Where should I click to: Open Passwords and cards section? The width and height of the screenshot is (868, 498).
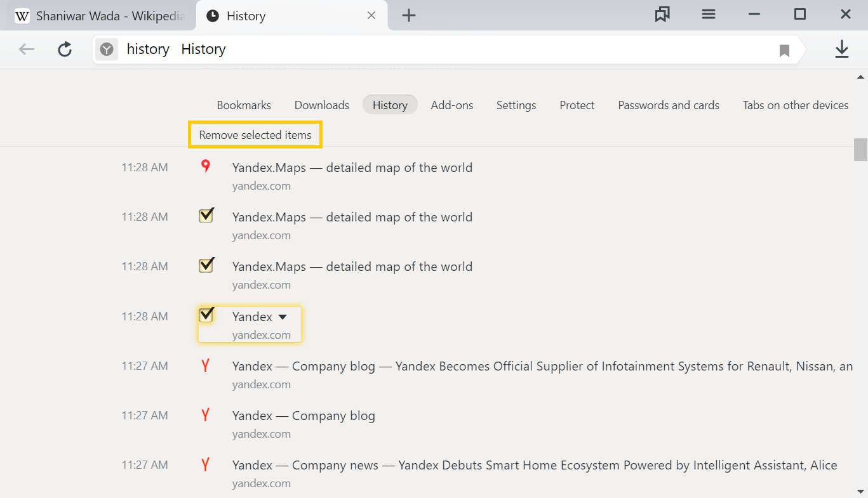[x=669, y=105]
